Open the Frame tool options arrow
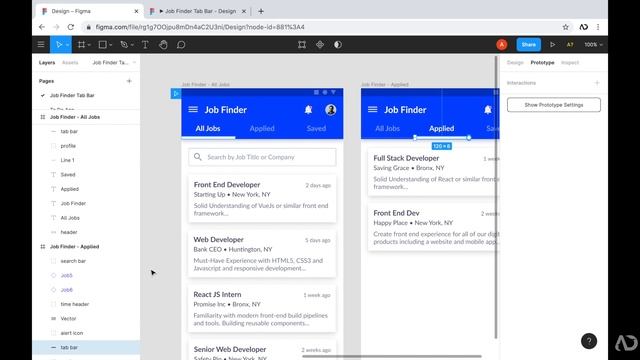This screenshot has height=360, width=640. coord(89,45)
